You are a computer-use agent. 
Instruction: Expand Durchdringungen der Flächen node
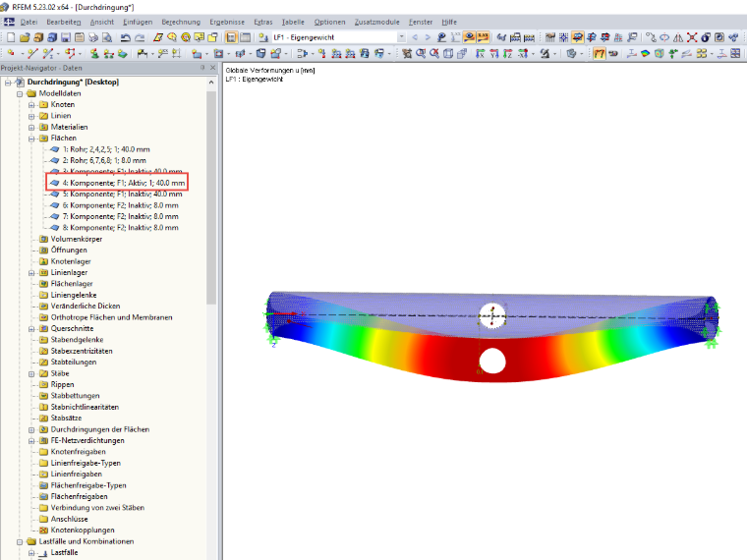click(x=31, y=430)
